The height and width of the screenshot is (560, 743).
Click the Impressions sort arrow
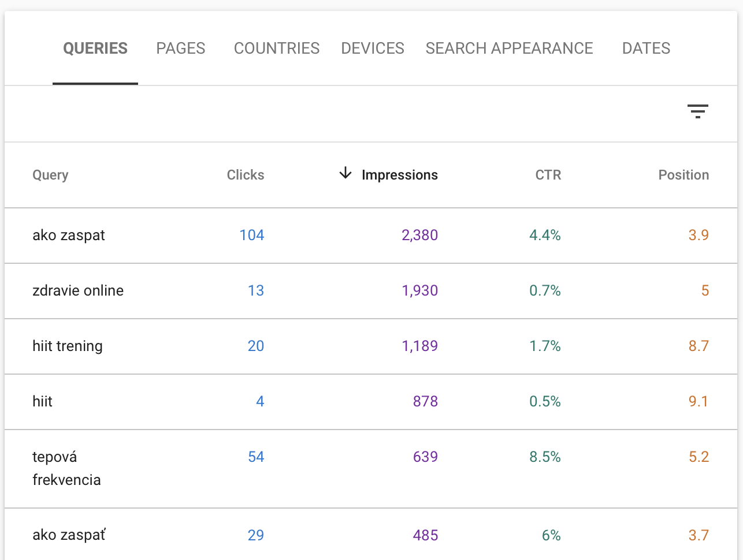click(x=345, y=173)
